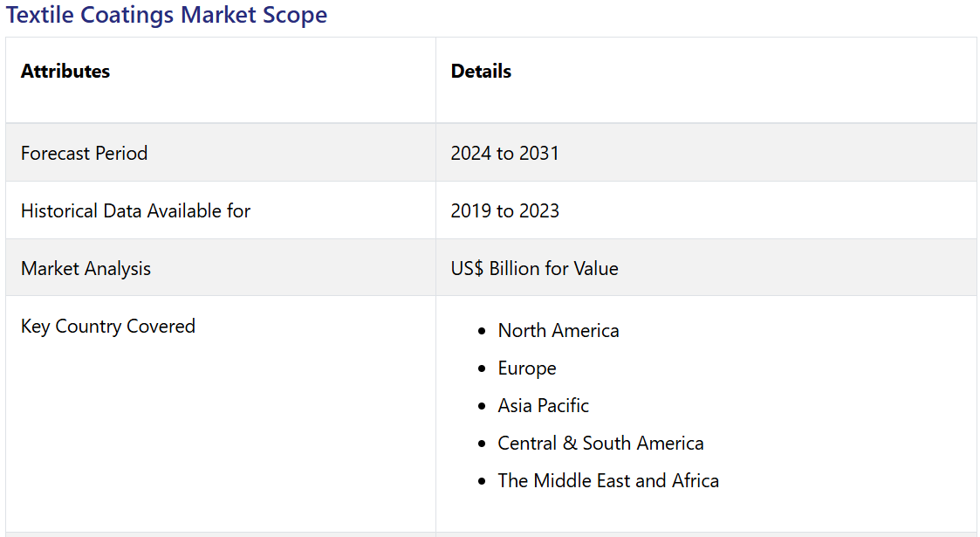980x537 pixels.
Task: Select the Details column header
Action: pyautogui.click(x=481, y=72)
